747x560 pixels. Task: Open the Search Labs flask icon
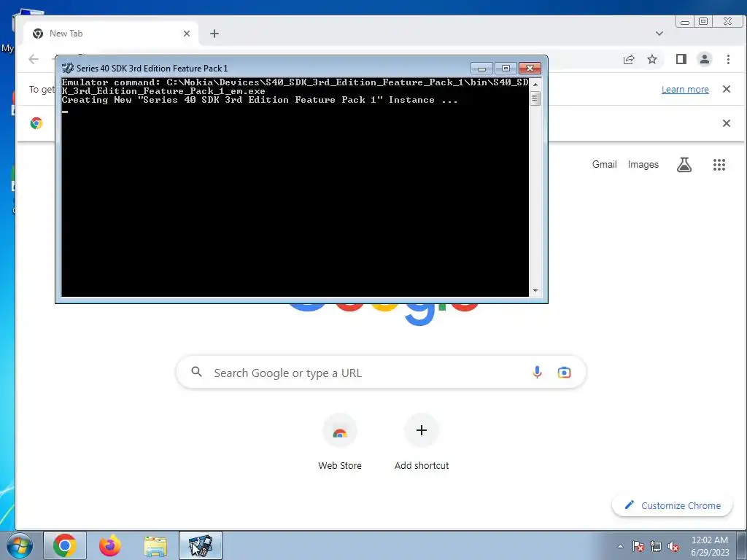[x=684, y=165]
